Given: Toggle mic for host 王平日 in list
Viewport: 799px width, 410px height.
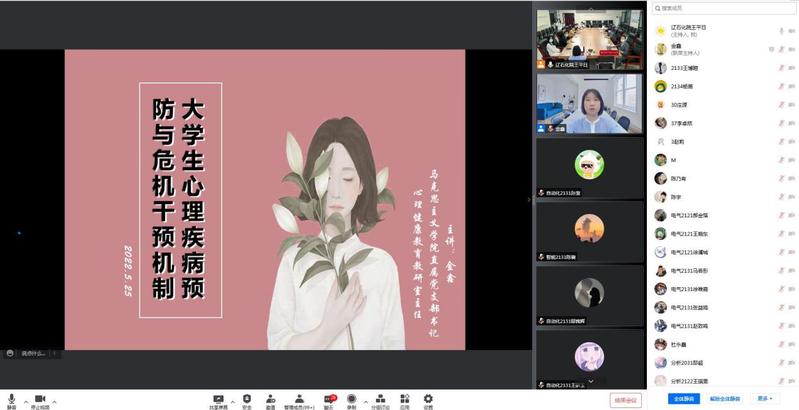Looking at the screenshot, I should click(781, 31).
